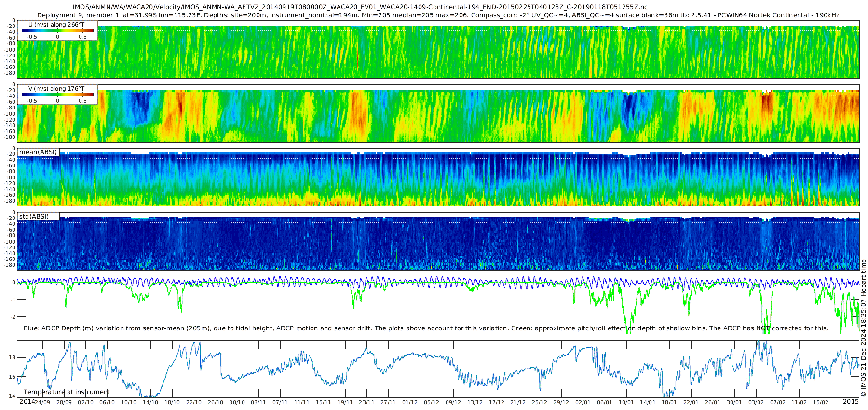868x410 pixels.
Task: Click the '23/11' date tick
Action: (366, 402)
